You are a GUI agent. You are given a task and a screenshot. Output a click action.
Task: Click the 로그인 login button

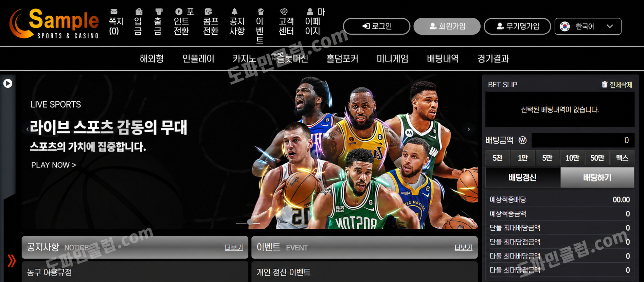(x=376, y=27)
